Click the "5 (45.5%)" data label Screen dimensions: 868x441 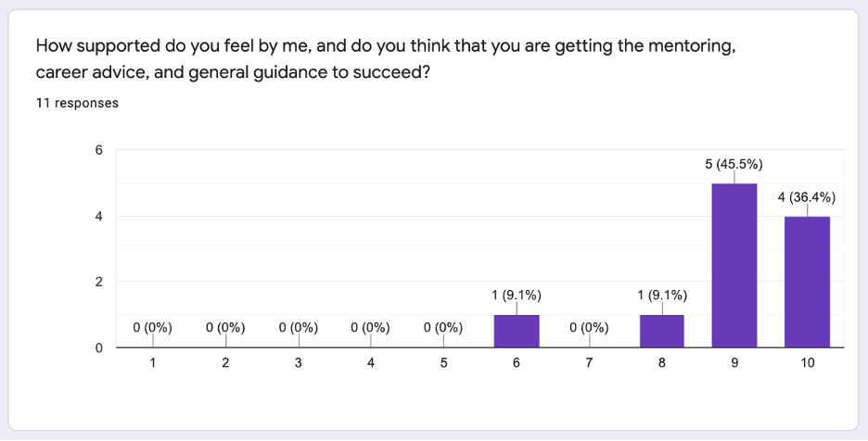pos(734,165)
